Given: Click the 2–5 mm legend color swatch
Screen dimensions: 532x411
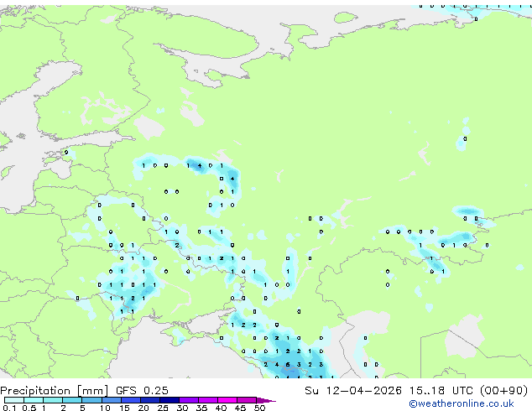Looking at the screenshot, I should point(72,400).
